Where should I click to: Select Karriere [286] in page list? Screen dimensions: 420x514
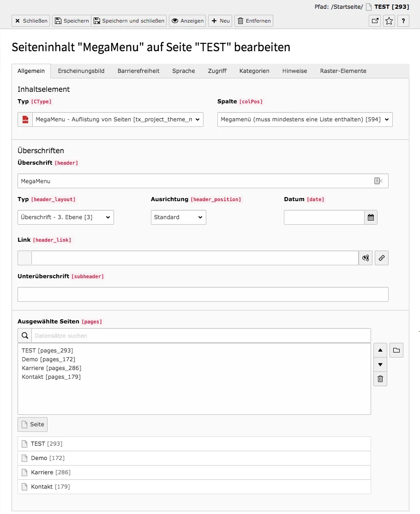point(51,368)
